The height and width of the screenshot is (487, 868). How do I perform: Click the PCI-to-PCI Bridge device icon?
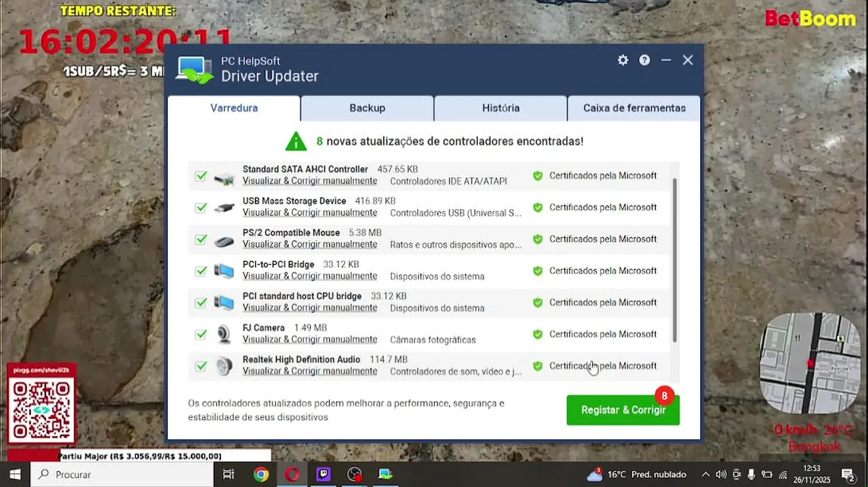[x=224, y=271]
